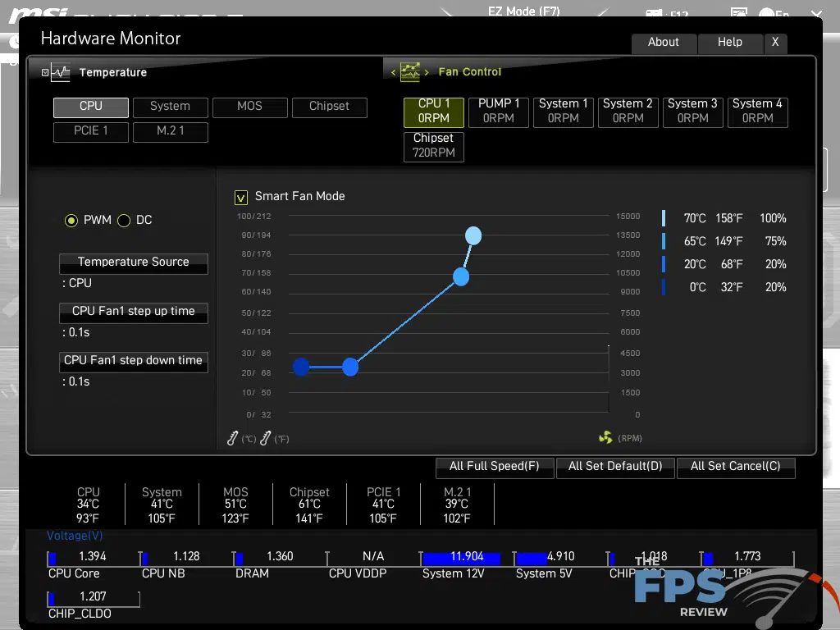Select the M.2 1 temperature tab
840x630 pixels.
click(x=171, y=132)
